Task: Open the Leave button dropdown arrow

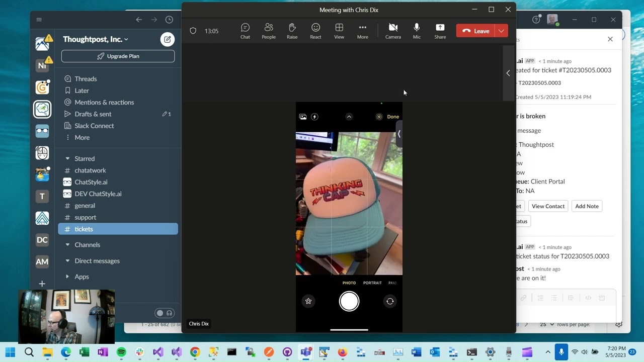Action: 501,31
